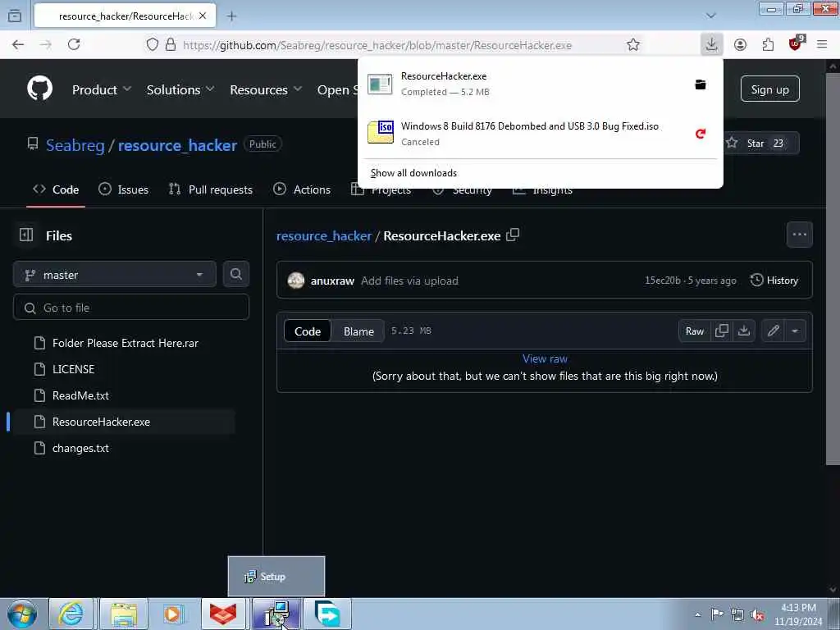Click the GitHub logo
The image size is (840, 630).
click(x=40, y=89)
